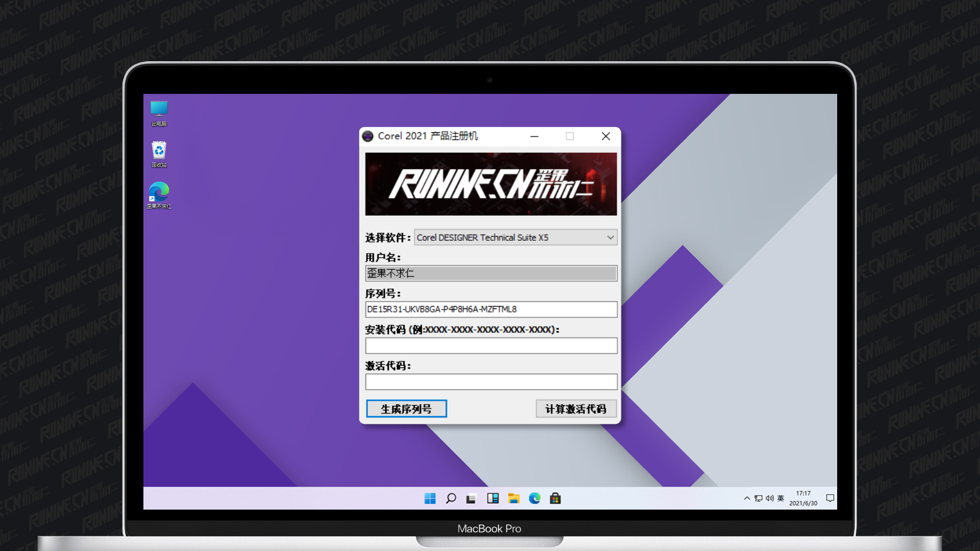Open Microsoft Store from the taskbar
The width and height of the screenshot is (980, 551).
click(x=555, y=499)
